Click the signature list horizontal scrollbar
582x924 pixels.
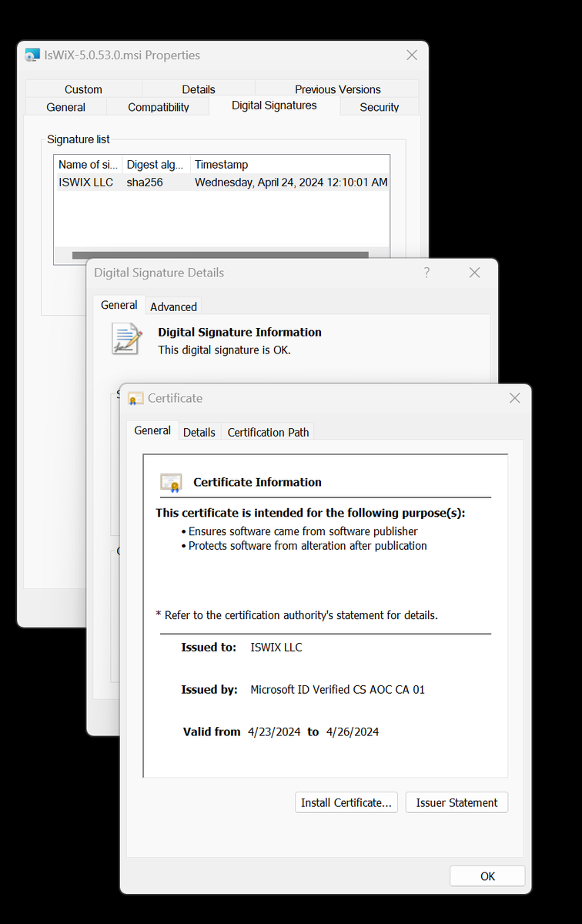[x=220, y=255]
